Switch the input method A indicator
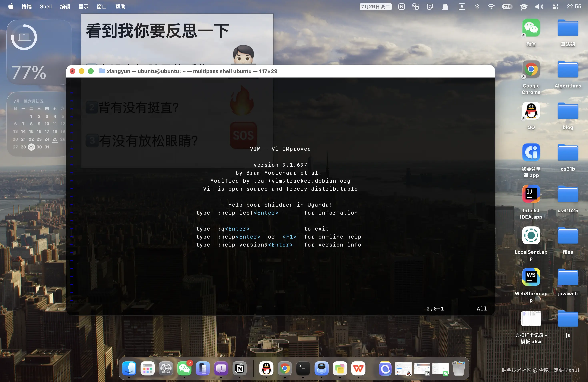 (462, 7)
